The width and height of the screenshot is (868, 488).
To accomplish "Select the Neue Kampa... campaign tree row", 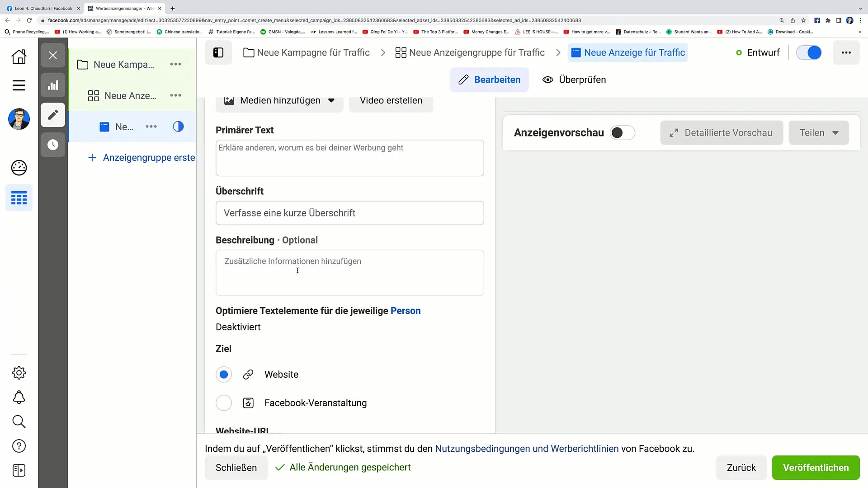I will tap(132, 65).
